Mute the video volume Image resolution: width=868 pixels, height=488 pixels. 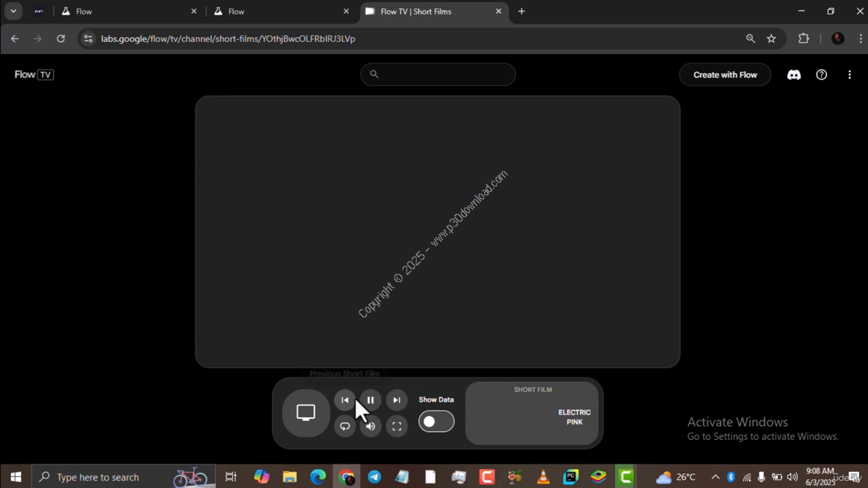[370, 426]
